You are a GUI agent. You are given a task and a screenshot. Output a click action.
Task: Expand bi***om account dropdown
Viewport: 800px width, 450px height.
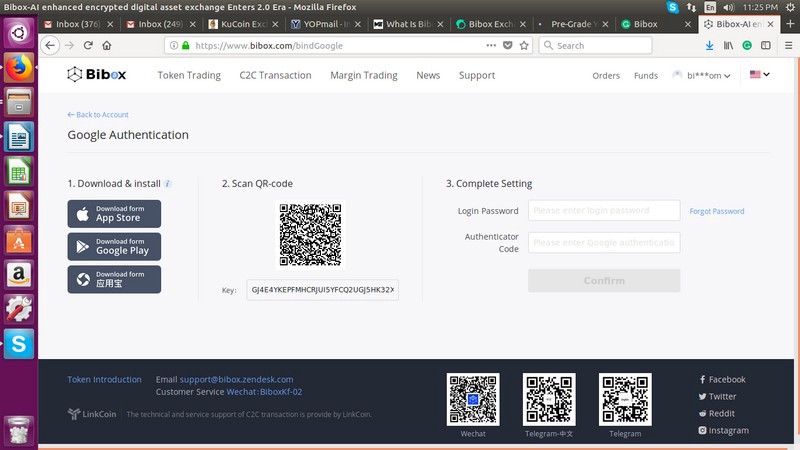[702, 76]
